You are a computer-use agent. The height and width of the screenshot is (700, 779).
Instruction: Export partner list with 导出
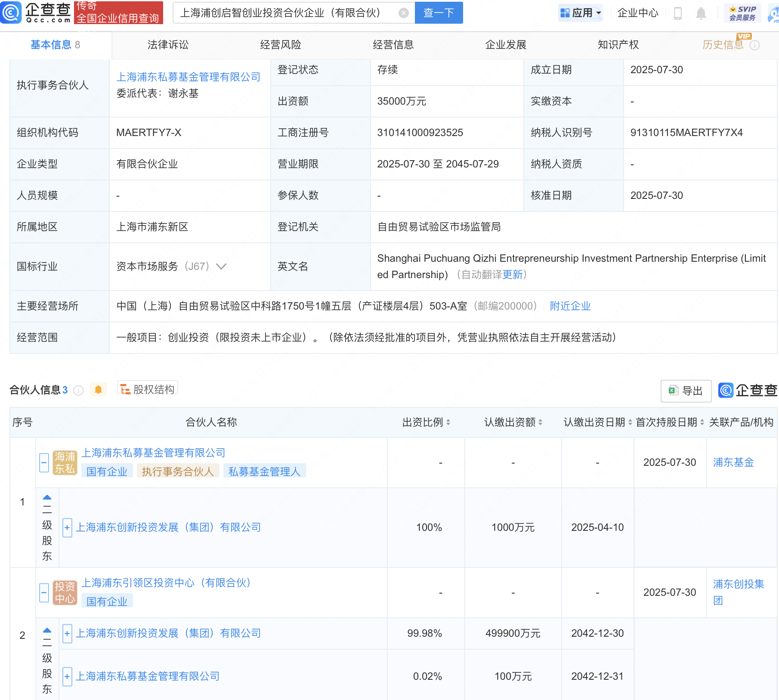point(686,390)
